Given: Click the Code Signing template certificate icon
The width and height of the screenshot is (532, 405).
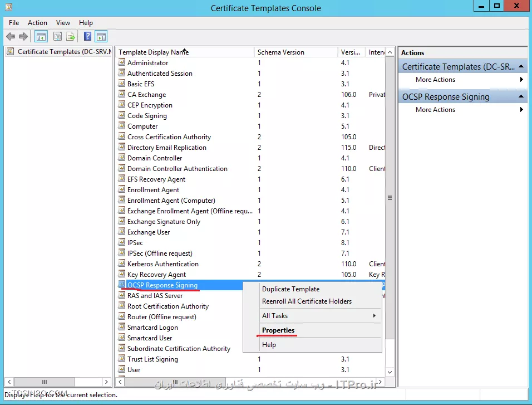Looking at the screenshot, I should click(121, 115).
